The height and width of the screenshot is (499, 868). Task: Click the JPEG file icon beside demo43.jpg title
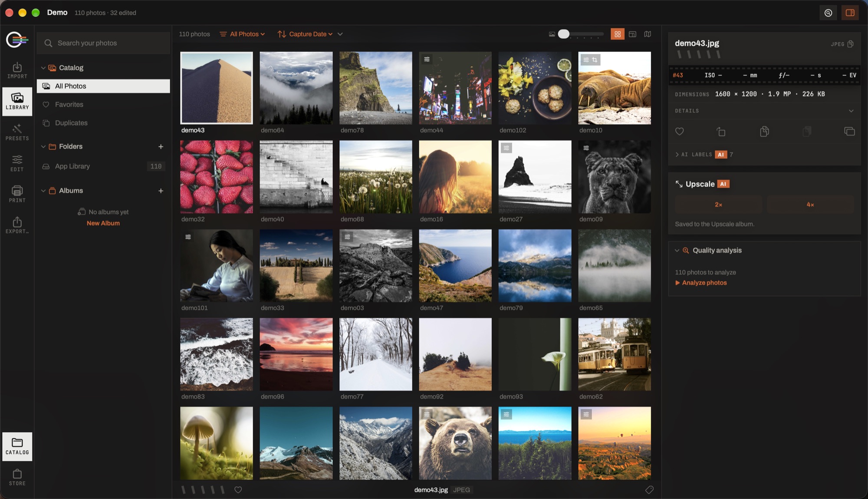851,44
